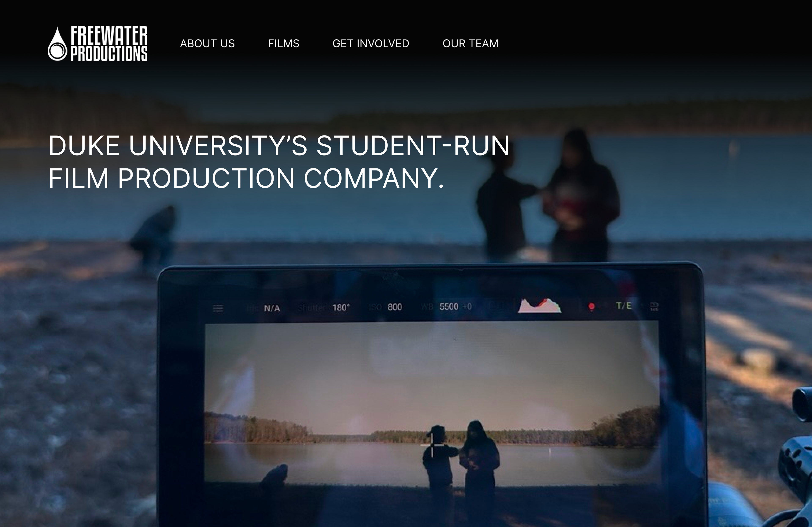The width and height of the screenshot is (812, 527).
Task: Select the ISO 800 setting
Action: click(x=395, y=307)
